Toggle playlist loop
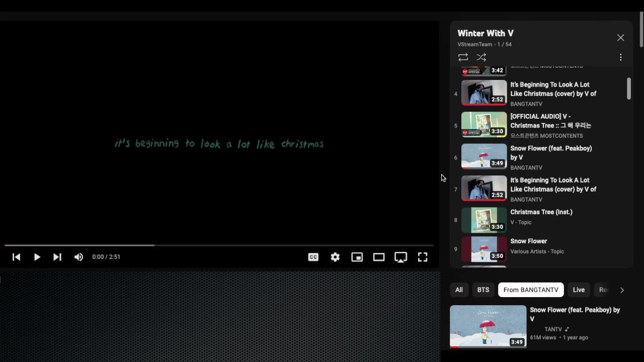Image resolution: width=644 pixels, height=362 pixels. point(463,57)
